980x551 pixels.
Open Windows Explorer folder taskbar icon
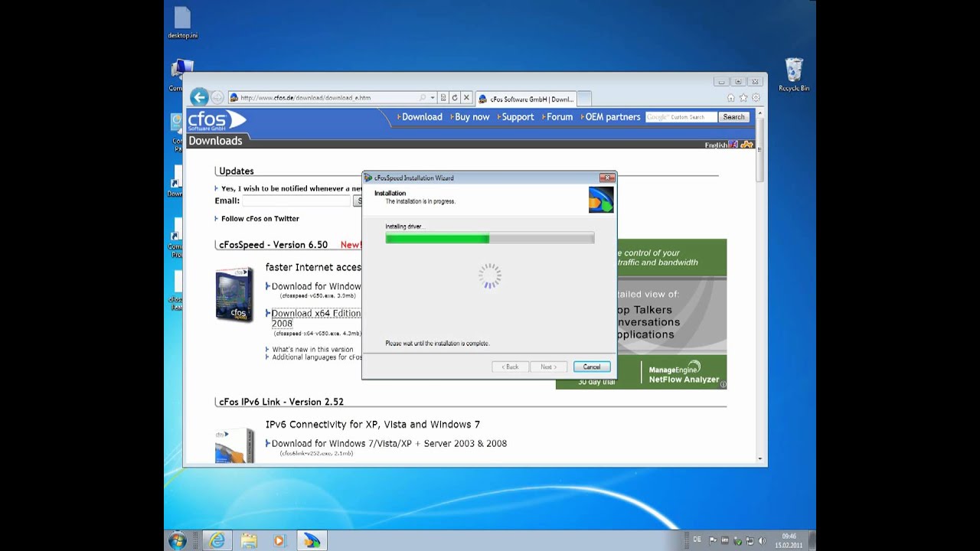[249, 540]
